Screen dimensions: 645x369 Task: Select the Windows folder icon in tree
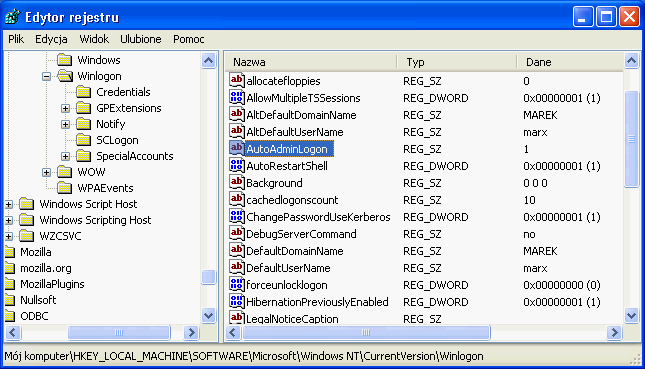(65, 60)
